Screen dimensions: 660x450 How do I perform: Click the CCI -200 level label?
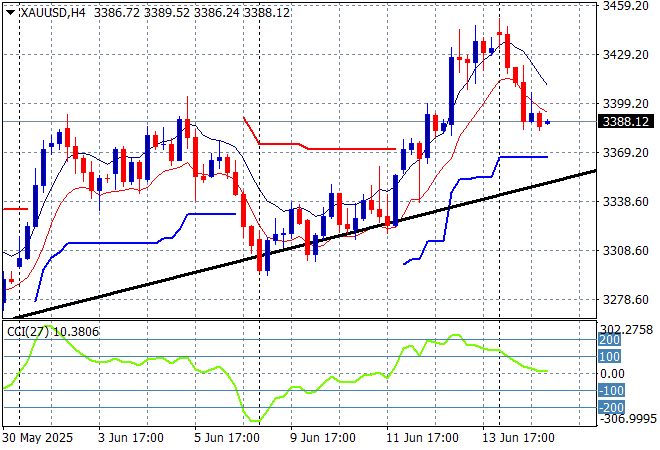[611, 407]
